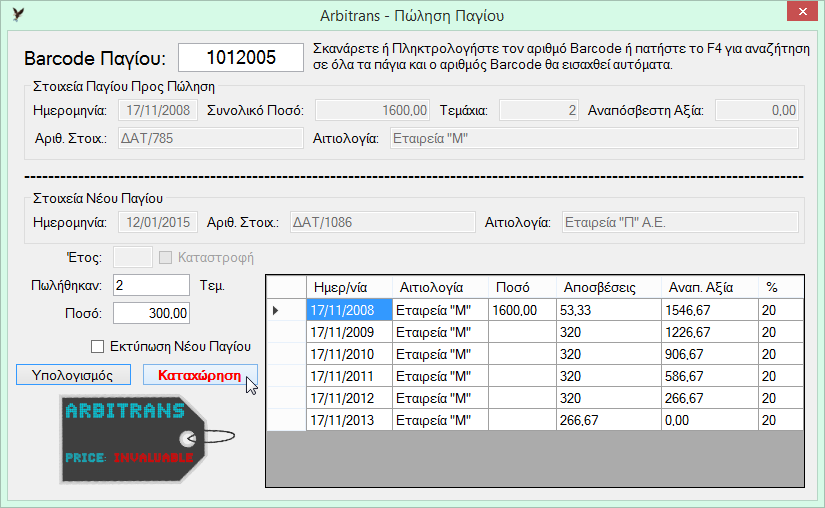
Task: Click the Arbitrans bird icon in title bar
Action: pyautogui.click(x=18, y=14)
